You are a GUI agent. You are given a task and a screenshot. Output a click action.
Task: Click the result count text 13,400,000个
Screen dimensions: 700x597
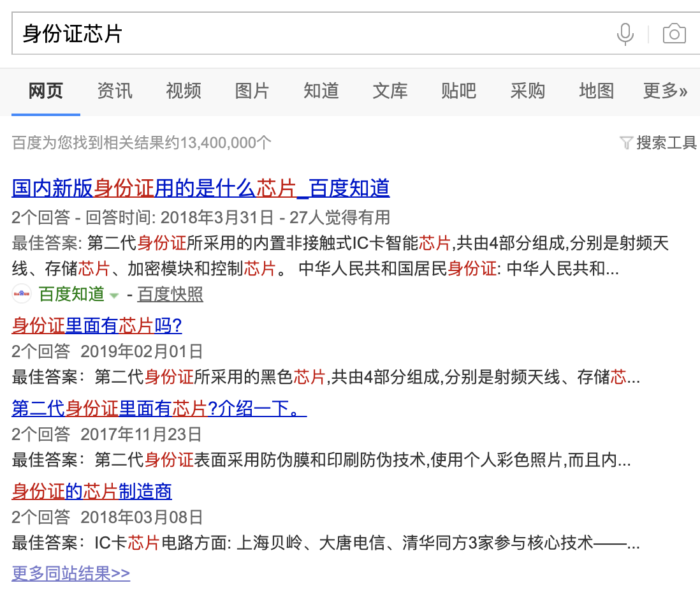pyautogui.click(x=226, y=143)
